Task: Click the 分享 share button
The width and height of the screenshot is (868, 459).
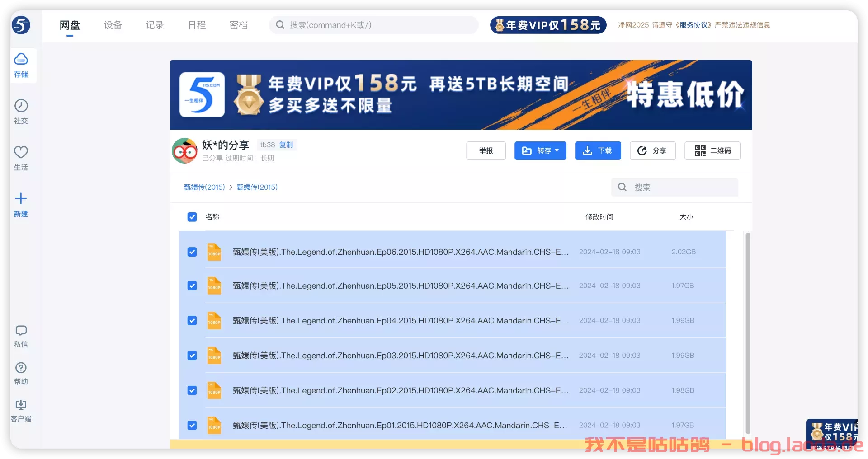Action: [653, 150]
